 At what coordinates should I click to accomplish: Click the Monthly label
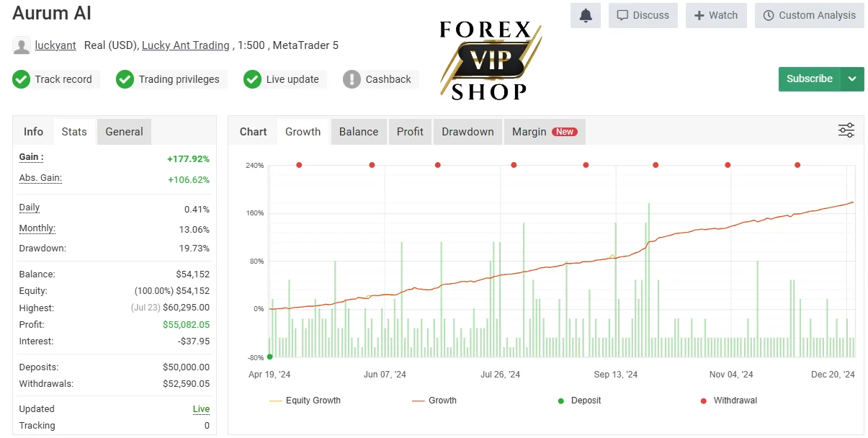[x=37, y=228]
